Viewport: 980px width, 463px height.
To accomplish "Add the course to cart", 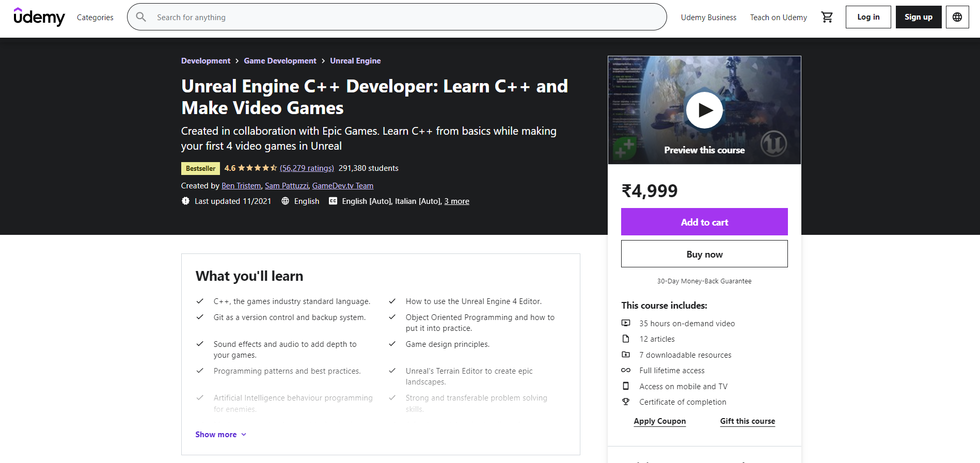I will coord(704,222).
